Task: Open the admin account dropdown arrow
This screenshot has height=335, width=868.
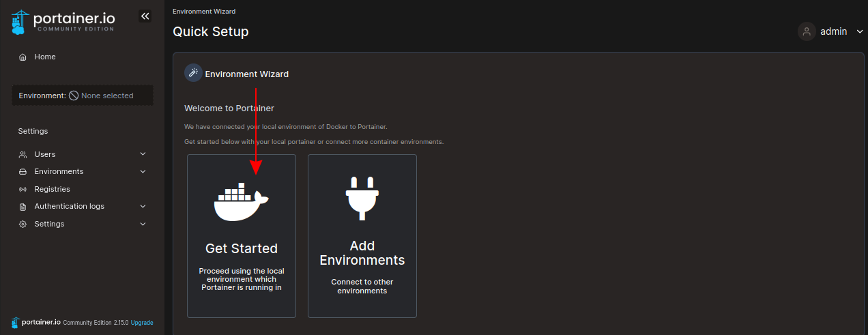Action: point(859,31)
